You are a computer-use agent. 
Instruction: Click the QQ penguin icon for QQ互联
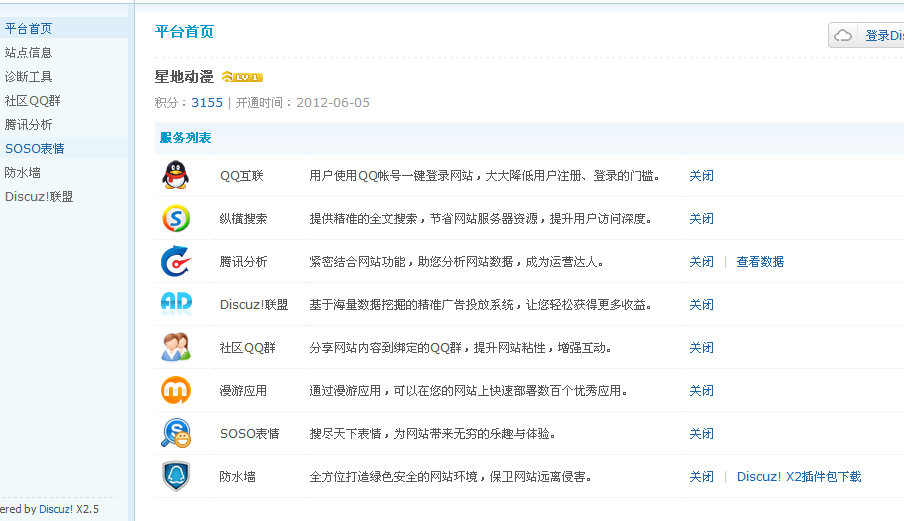click(176, 175)
